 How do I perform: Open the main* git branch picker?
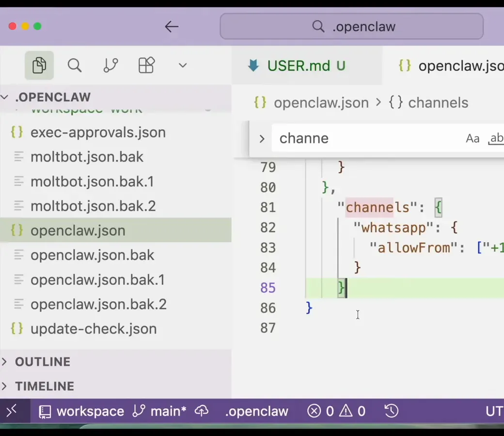coord(159,411)
